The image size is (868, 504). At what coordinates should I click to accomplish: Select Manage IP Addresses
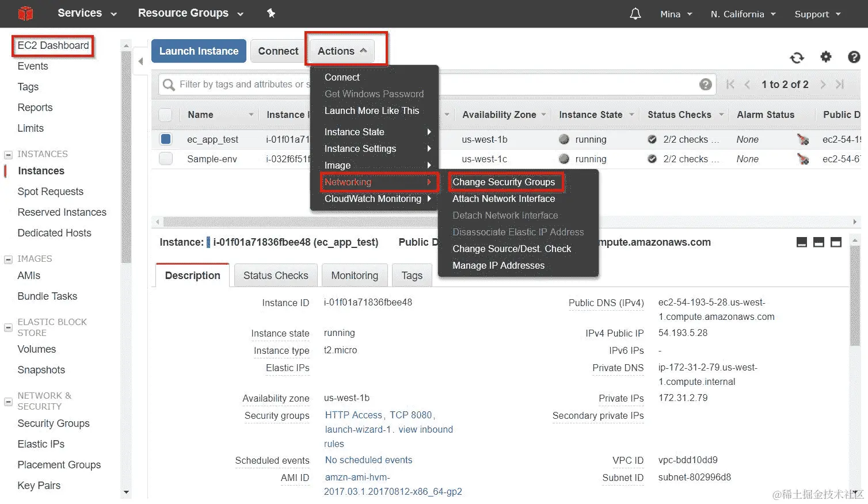click(498, 266)
